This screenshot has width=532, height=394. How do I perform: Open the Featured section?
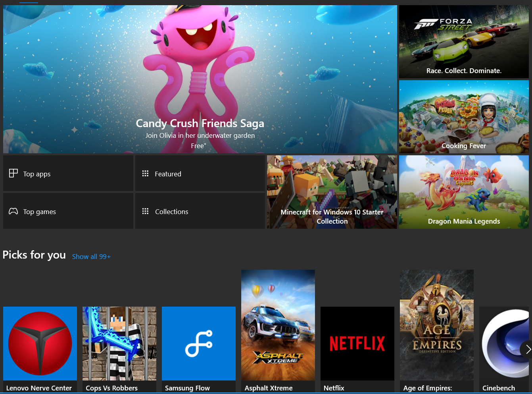pos(200,173)
